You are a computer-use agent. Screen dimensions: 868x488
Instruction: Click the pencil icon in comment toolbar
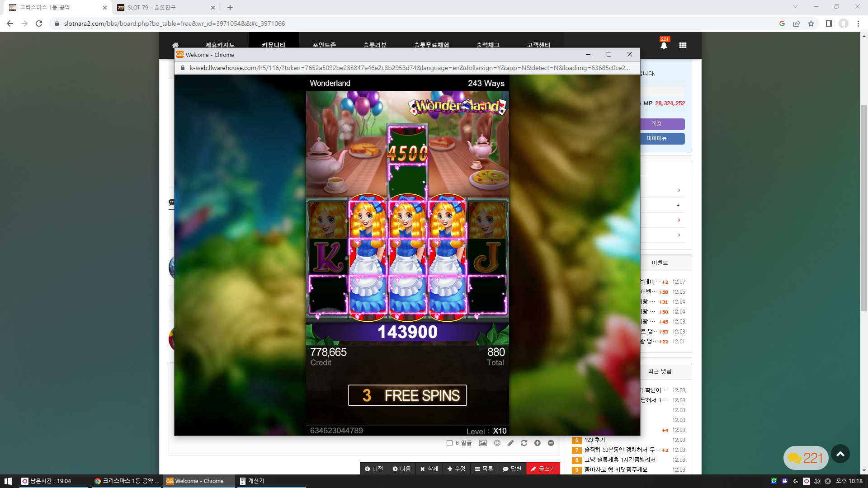click(510, 443)
